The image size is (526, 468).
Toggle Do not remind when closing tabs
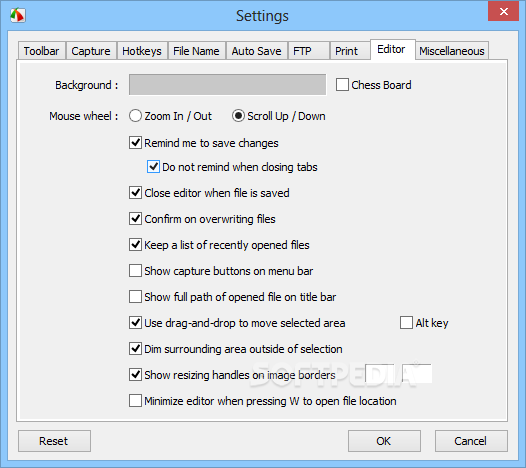click(153, 167)
